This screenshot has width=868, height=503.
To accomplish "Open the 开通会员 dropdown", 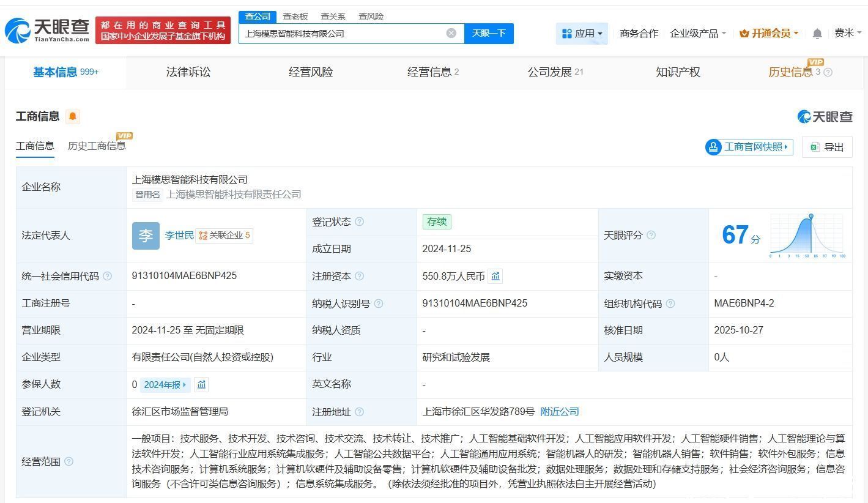I will 769,34.
